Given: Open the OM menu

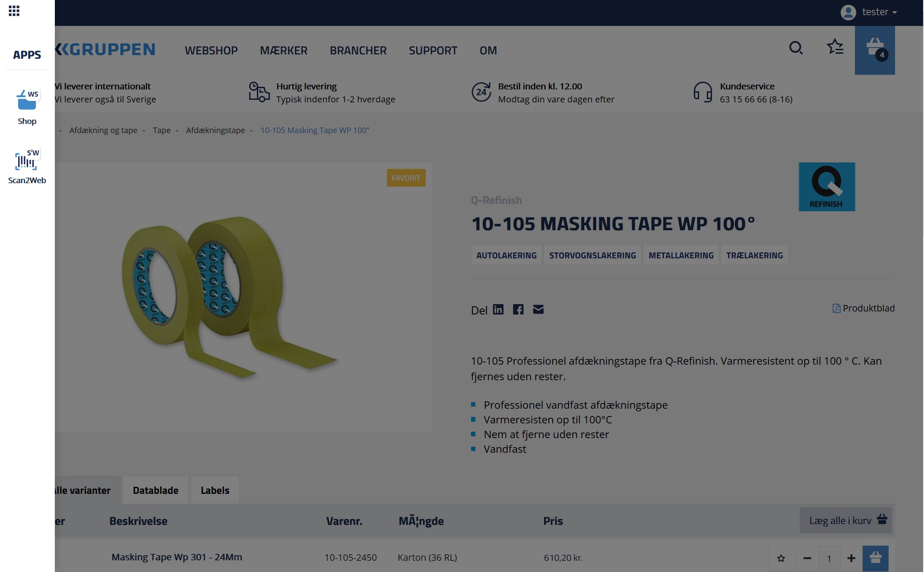Looking at the screenshot, I should click(488, 51).
